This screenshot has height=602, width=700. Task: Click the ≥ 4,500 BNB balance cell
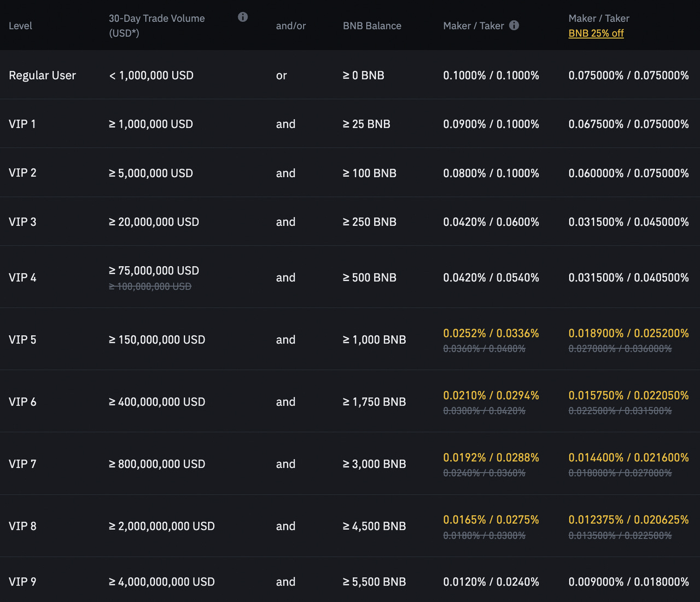tap(375, 526)
